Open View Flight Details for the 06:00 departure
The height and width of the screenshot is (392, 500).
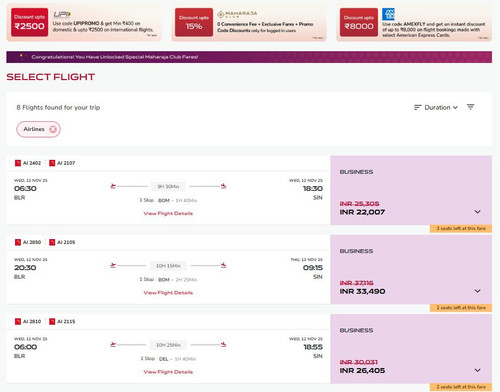click(x=168, y=372)
